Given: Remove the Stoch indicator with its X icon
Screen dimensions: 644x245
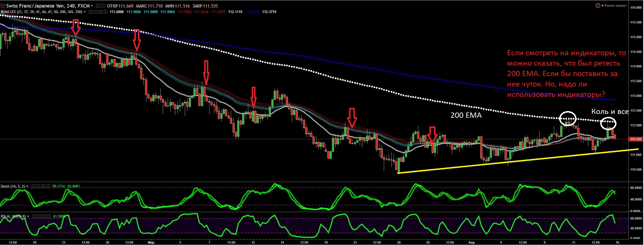Looking at the screenshot, I should tap(48, 186).
